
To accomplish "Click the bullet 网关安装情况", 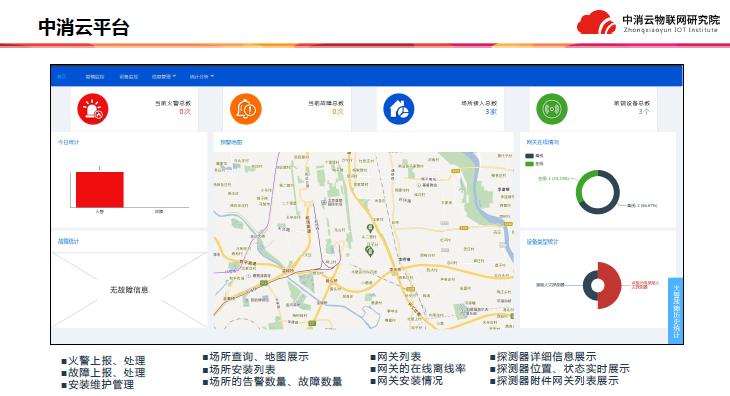I will pos(407,381).
